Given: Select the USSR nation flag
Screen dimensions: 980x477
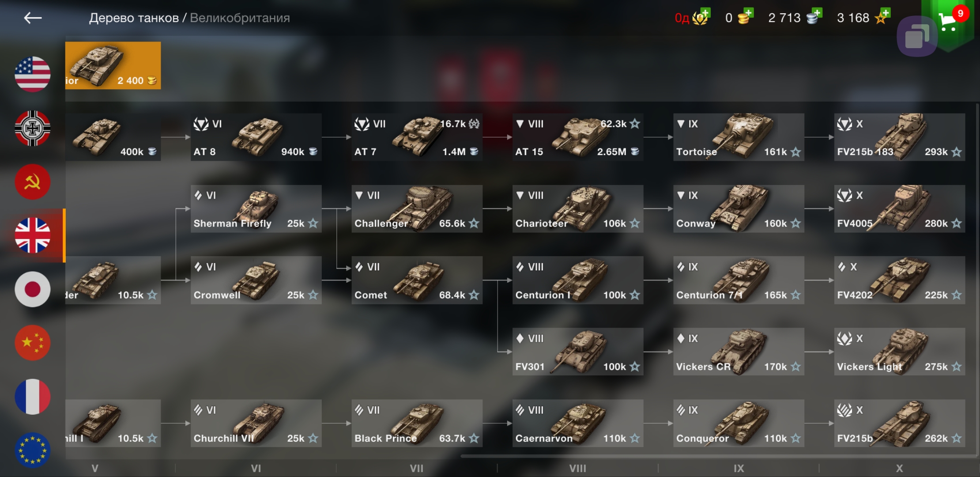Looking at the screenshot, I should pyautogui.click(x=33, y=182).
